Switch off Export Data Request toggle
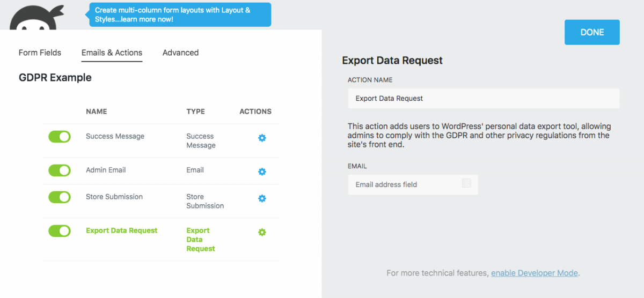The width and height of the screenshot is (644, 298). (60, 231)
